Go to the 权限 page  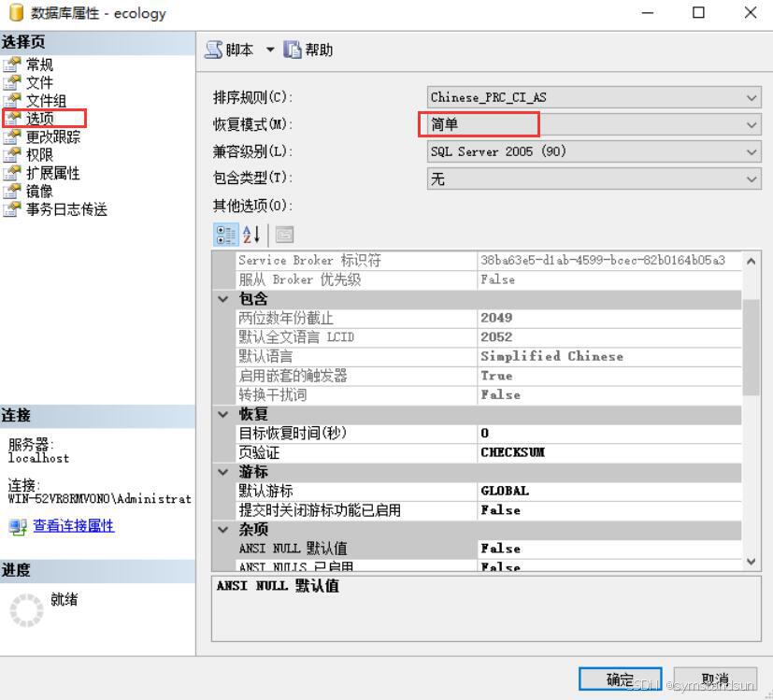[x=39, y=155]
